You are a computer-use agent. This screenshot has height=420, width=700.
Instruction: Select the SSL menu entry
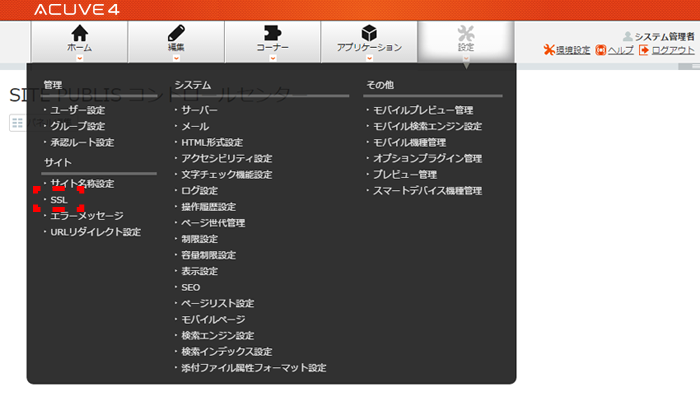(59, 200)
